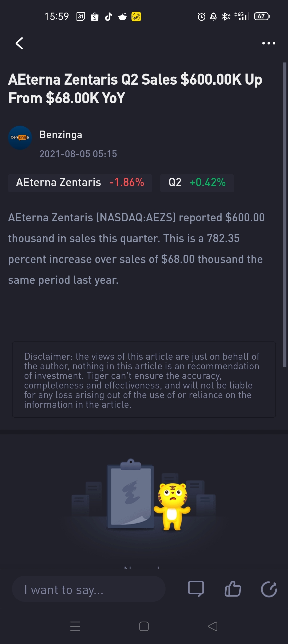288x644 pixels.
Task: Tap the alarm clock status icon
Action: tap(202, 17)
